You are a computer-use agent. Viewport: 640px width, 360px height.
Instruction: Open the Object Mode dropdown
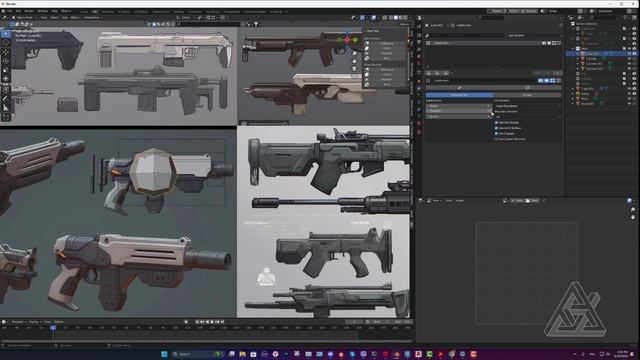click(23, 18)
